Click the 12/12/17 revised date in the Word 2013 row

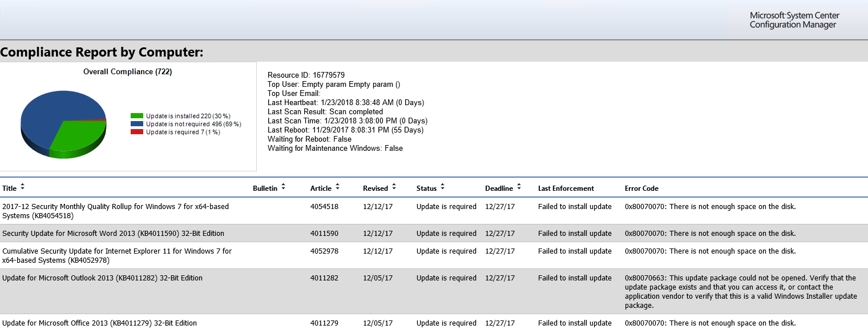tap(378, 234)
